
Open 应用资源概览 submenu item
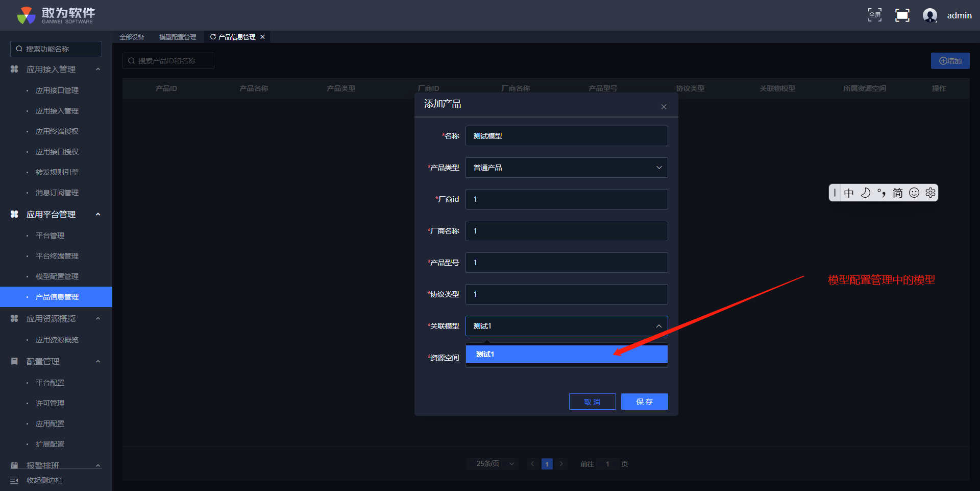click(x=57, y=340)
